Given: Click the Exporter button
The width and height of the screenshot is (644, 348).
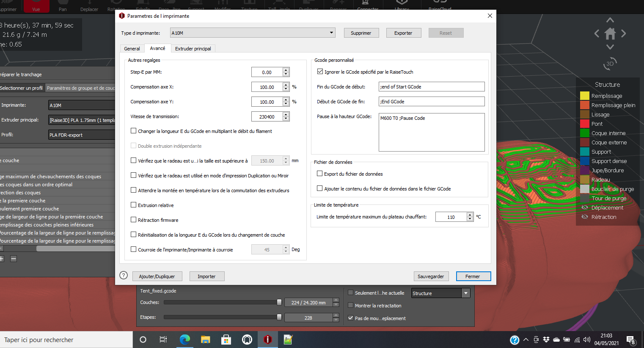Looking at the screenshot, I should 403,33.
